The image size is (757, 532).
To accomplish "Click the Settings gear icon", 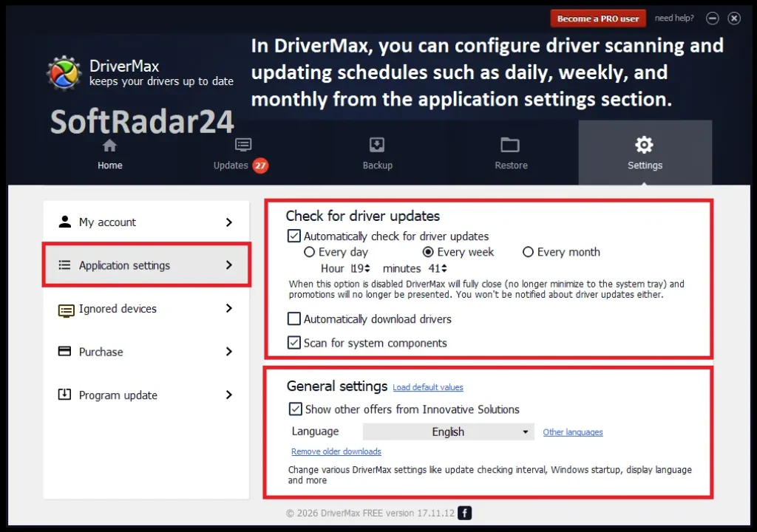I will (644, 144).
